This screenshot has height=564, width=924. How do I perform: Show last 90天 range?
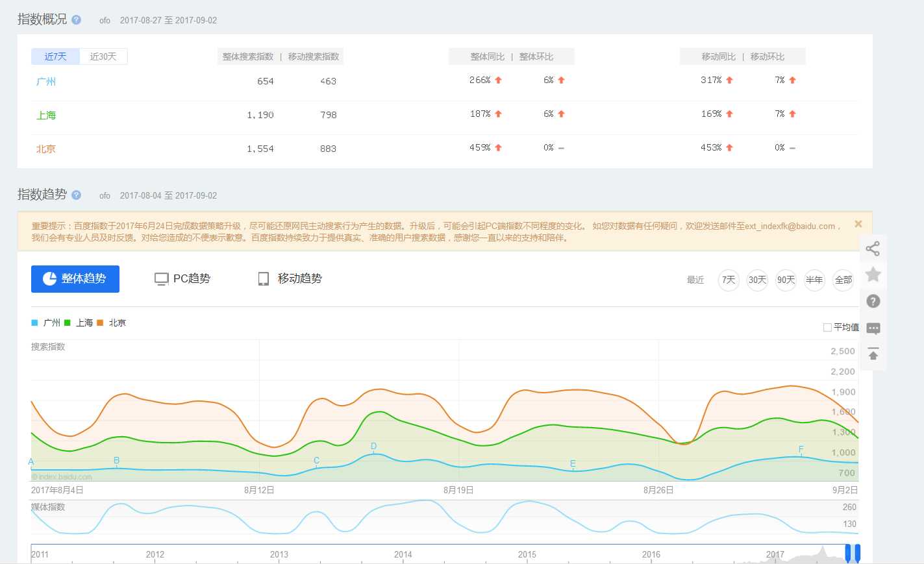click(x=786, y=280)
